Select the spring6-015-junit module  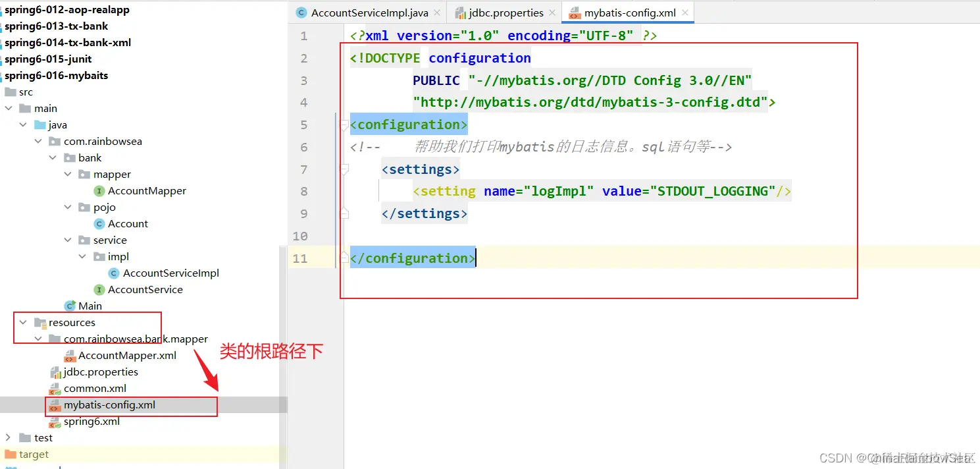pos(48,59)
